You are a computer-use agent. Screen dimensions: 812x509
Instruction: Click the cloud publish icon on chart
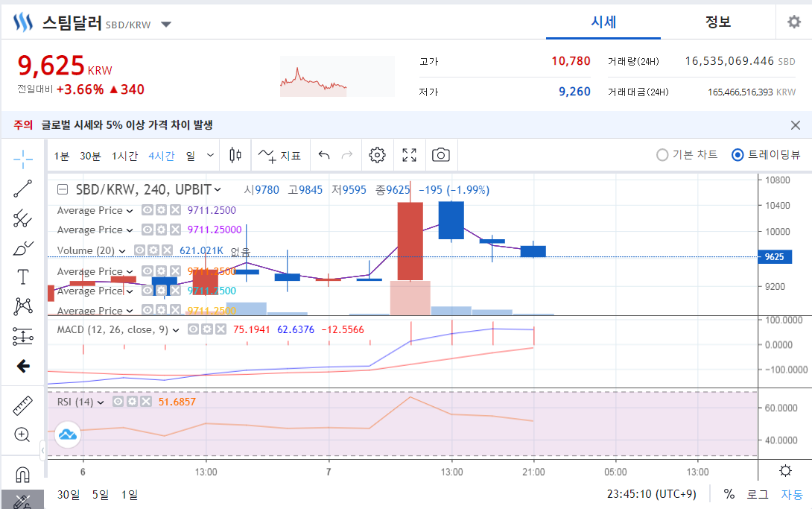[67, 434]
